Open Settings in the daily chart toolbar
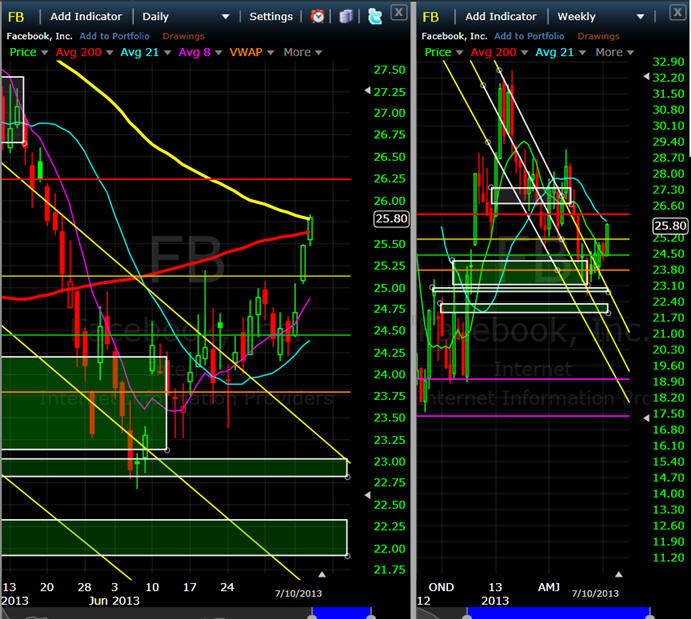Viewport: 691px width, 619px height. click(272, 17)
